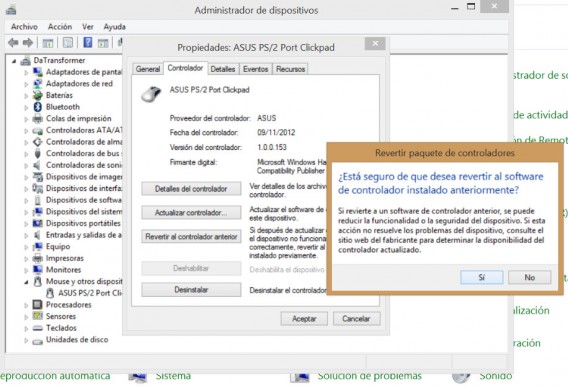Viewport: 568px width, 388px height.
Task: Click the Adaptadores de red icon
Action: tap(38, 84)
